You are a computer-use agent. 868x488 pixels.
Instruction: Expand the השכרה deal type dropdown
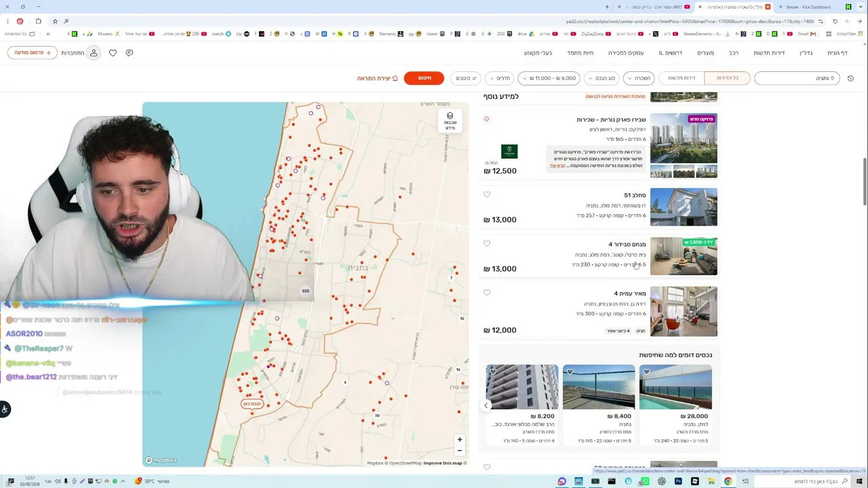pyautogui.click(x=639, y=79)
